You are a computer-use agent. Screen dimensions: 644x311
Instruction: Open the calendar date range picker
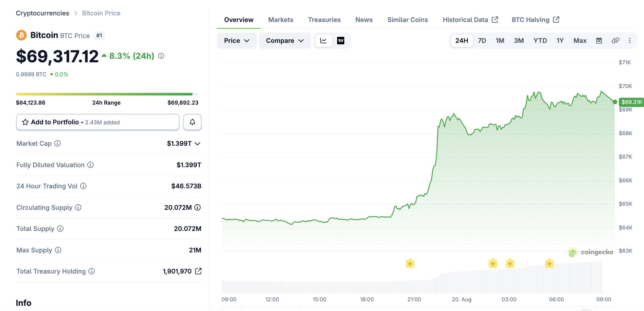[599, 41]
